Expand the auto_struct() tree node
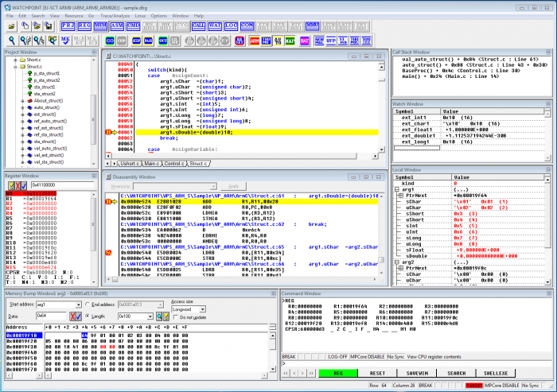 click(22, 107)
